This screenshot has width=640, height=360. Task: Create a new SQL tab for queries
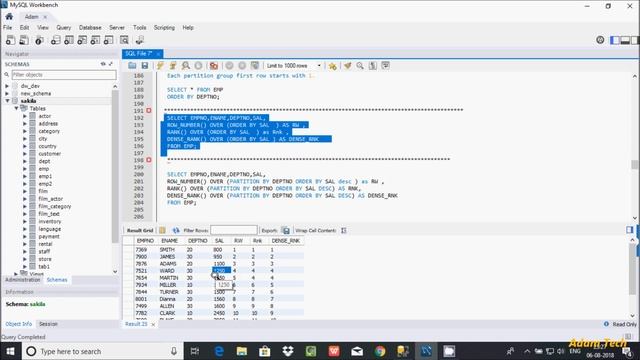(x=11, y=40)
